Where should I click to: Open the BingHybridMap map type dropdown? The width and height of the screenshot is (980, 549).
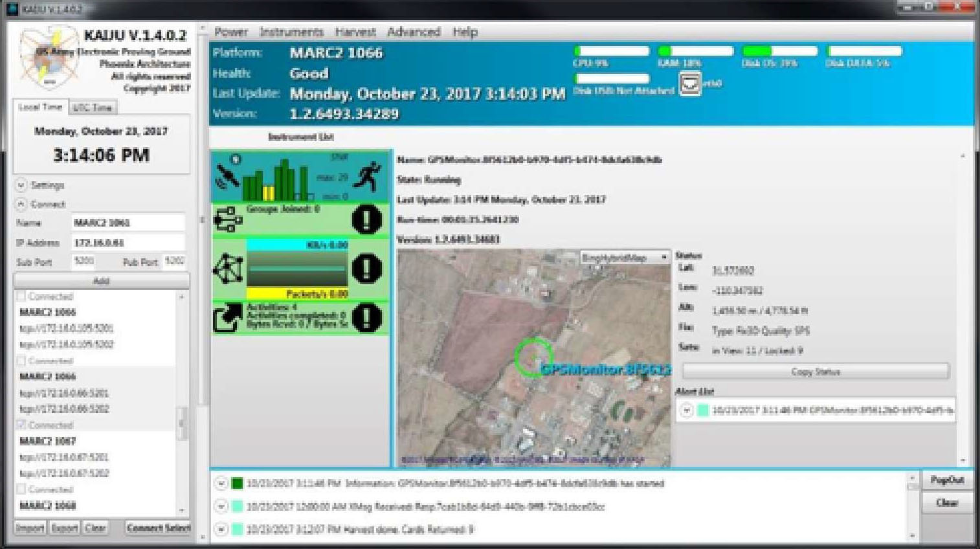point(624,258)
